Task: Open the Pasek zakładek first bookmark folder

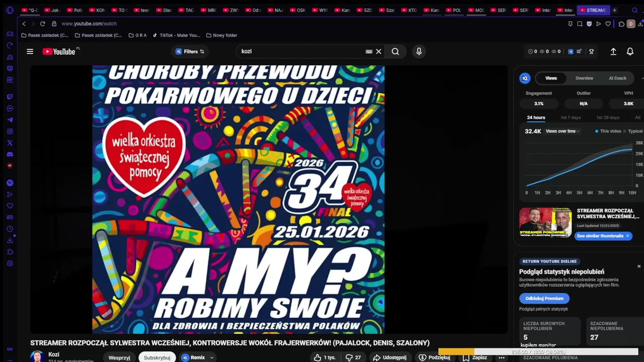Action: coord(45,35)
